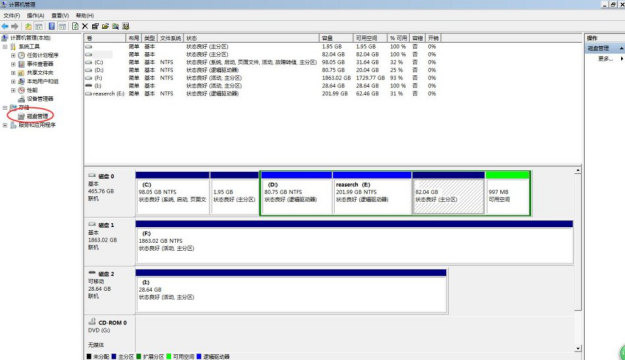
Task: Select the hatched 82.04 GB partition block
Action: [x=448, y=194]
